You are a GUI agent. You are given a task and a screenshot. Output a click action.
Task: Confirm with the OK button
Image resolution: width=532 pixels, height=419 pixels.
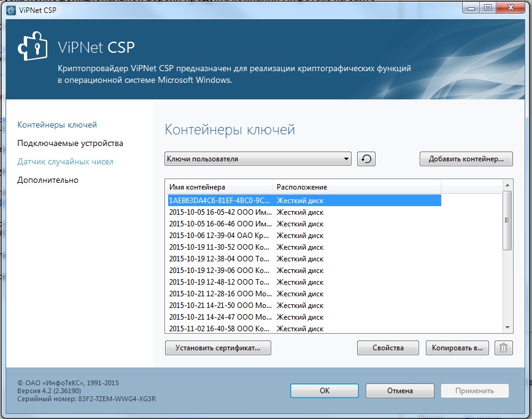coord(325,391)
